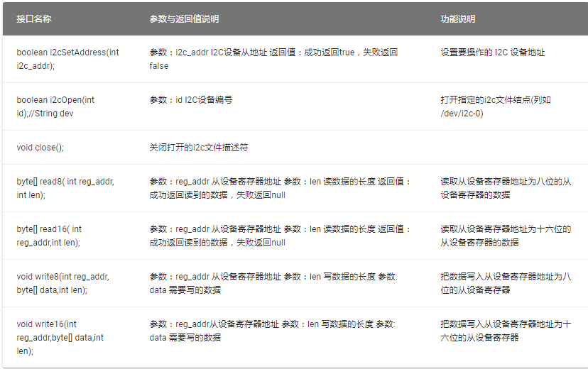This screenshot has height=369, width=588.
Task: Select the void close() cell
Action: (x=40, y=148)
